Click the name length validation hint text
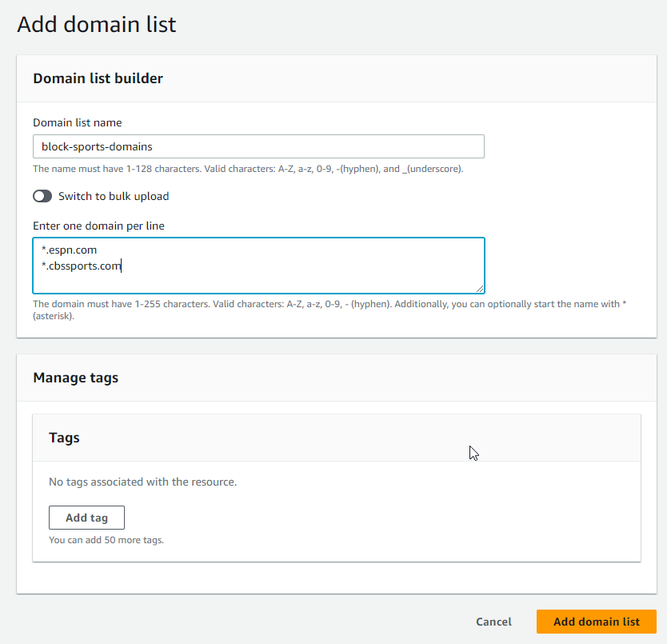This screenshot has width=667, height=644. click(248, 169)
